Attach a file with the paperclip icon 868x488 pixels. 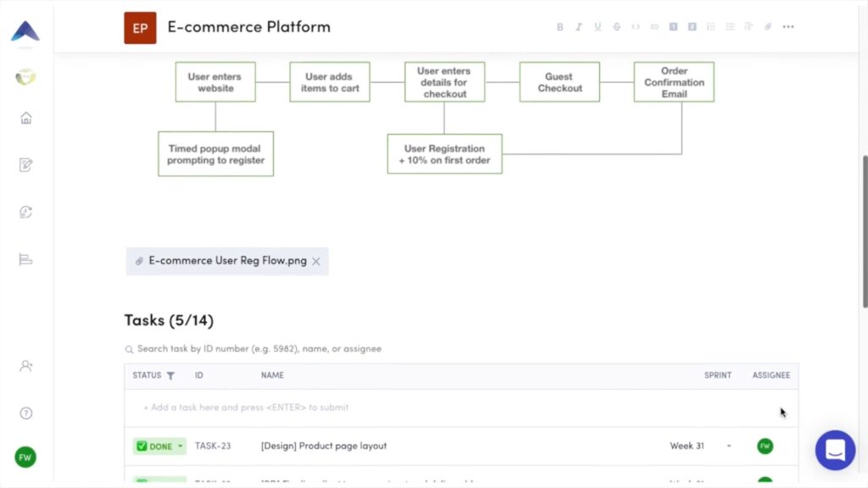(x=767, y=26)
